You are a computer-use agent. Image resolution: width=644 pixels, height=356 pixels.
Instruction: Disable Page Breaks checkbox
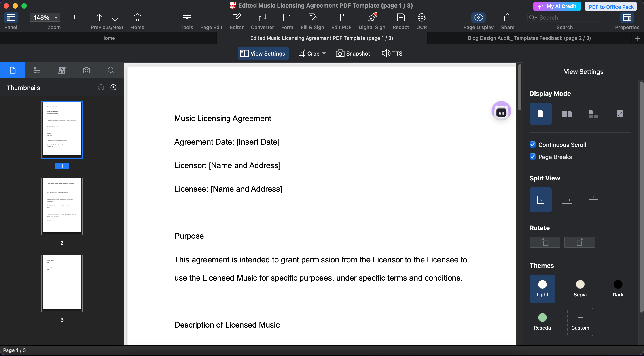tap(532, 157)
